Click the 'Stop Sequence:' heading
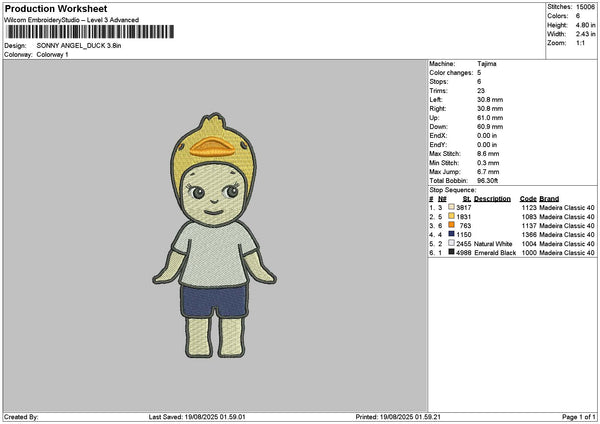The width and height of the screenshot is (600, 424). click(453, 190)
